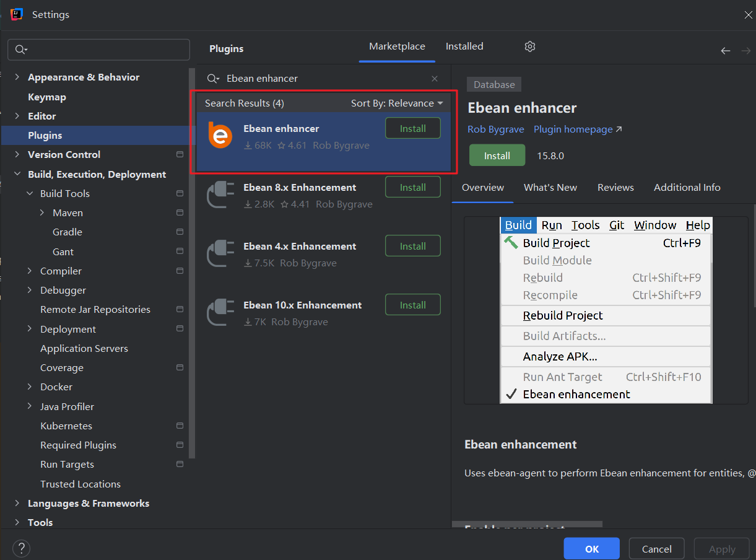This screenshot has height=560, width=756.
Task: Click the project-level icon beside Compiler
Action: pos(180,271)
